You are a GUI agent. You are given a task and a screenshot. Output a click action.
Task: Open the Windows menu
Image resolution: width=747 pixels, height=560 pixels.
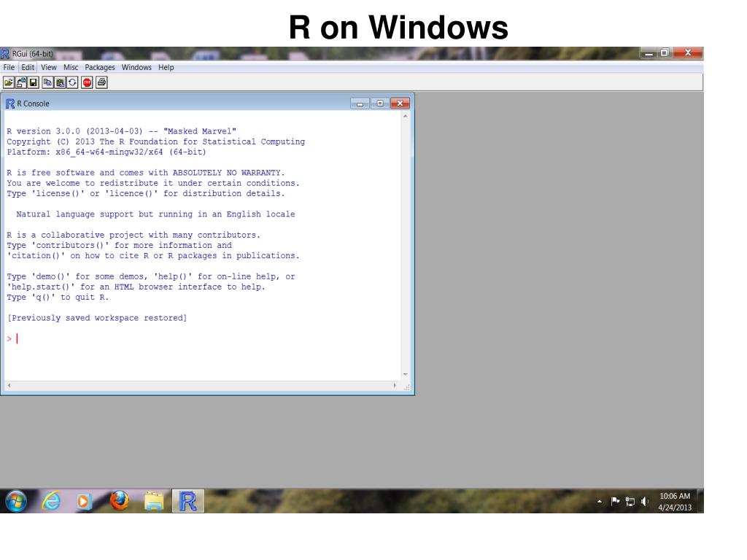(x=136, y=67)
